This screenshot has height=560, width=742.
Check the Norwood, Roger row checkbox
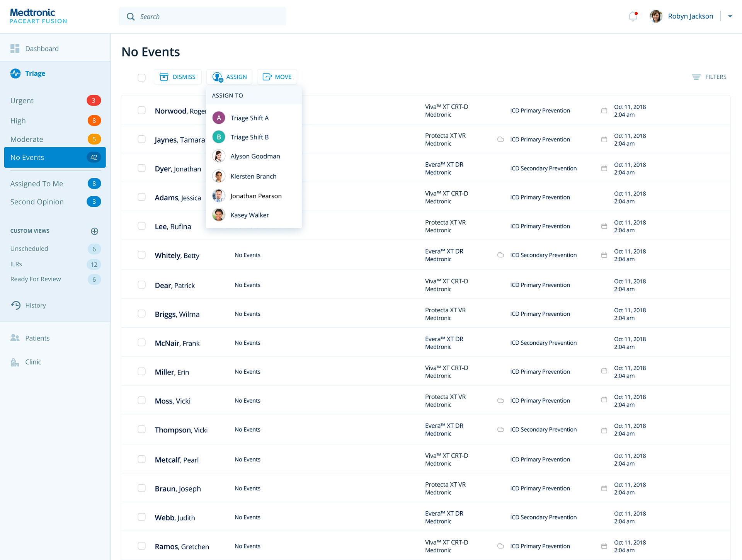click(142, 111)
